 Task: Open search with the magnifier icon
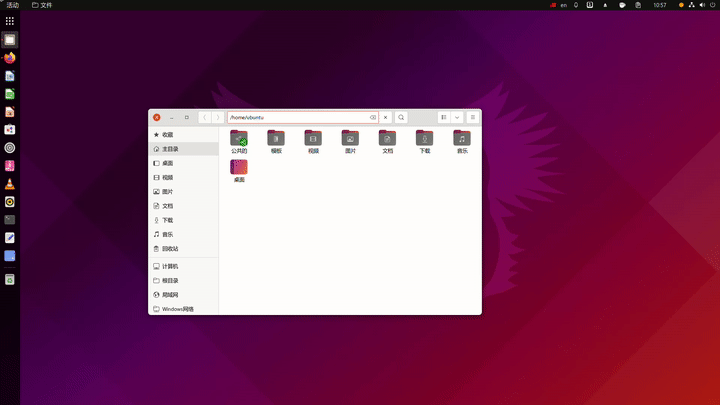click(x=401, y=118)
